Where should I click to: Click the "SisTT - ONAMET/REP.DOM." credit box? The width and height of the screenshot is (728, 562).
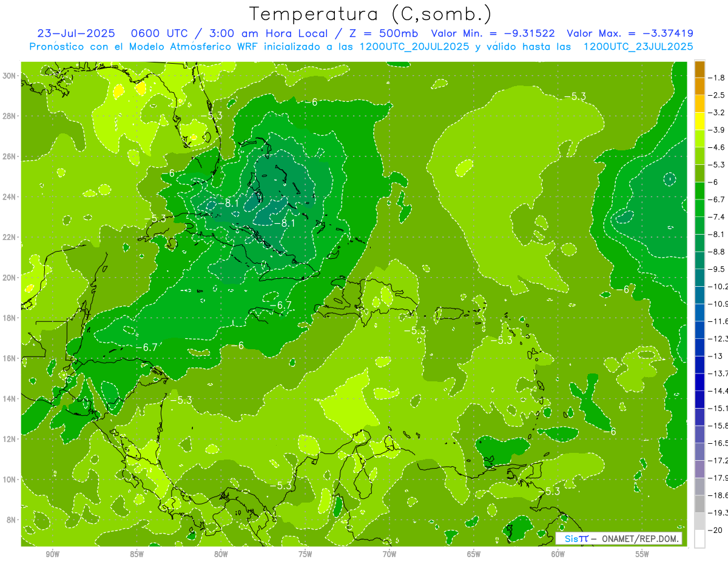[619, 538]
